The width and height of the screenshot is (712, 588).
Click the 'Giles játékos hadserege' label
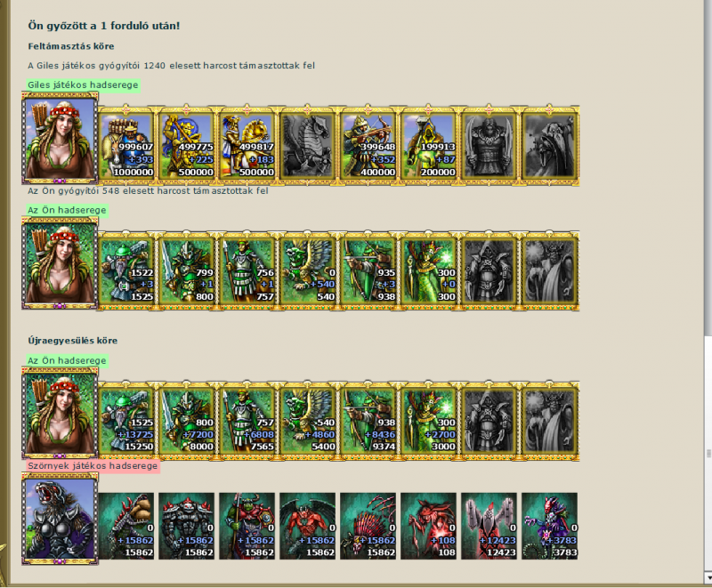pos(83,85)
